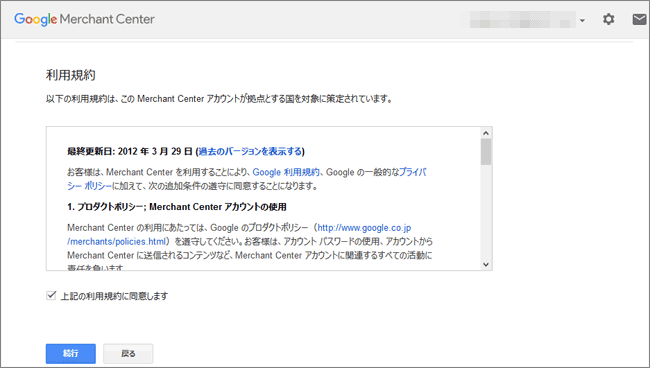Click the sentence starting 以下の利用規約は
The width and height of the screenshot is (650, 368).
pyautogui.click(x=219, y=99)
